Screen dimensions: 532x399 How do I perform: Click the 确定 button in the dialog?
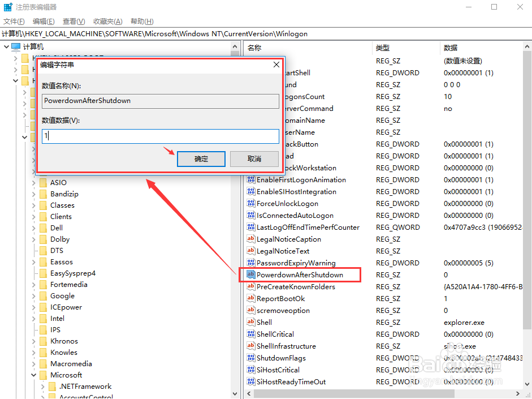[x=201, y=159]
